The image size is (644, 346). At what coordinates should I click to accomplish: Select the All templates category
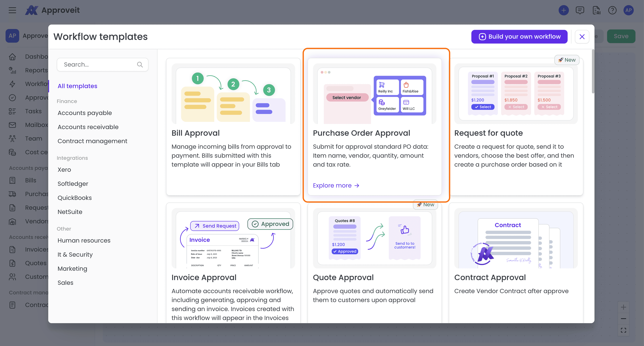[x=77, y=86]
